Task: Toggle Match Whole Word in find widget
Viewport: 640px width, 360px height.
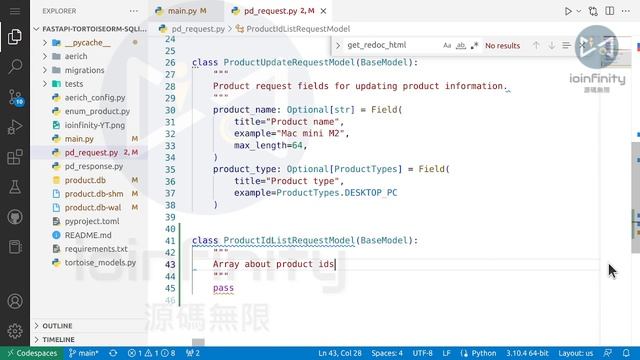Action: (460, 45)
